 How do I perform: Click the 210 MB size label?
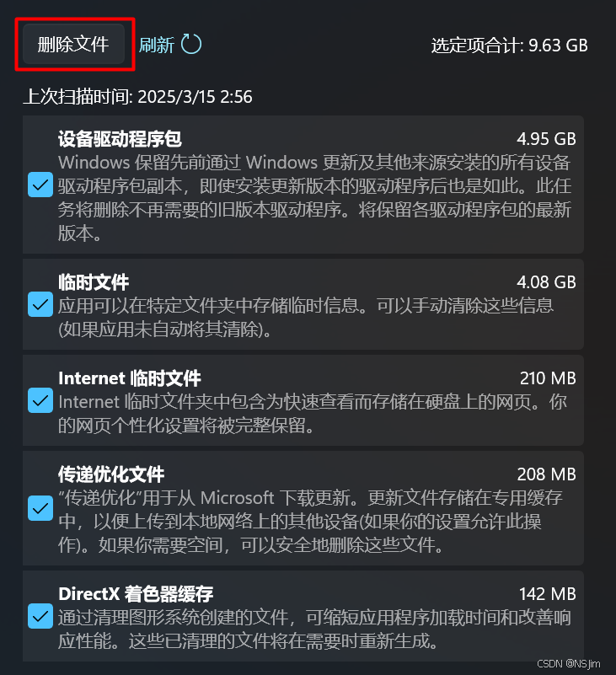click(548, 378)
